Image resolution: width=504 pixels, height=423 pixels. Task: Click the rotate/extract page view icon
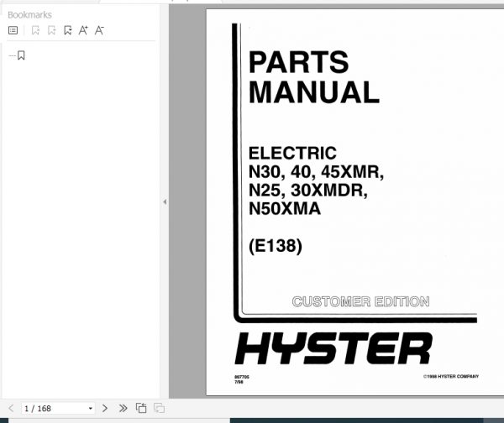(x=141, y=408)
